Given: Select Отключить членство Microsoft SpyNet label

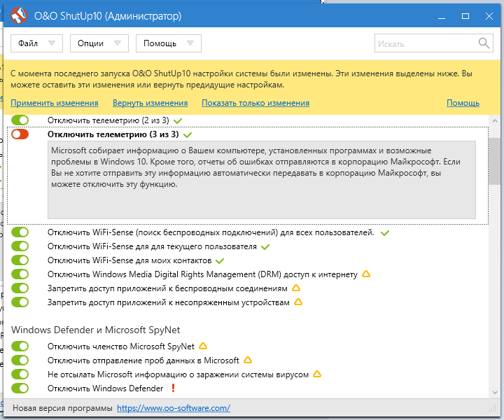Looking at the screenshot, I should (x=121, y=346).
